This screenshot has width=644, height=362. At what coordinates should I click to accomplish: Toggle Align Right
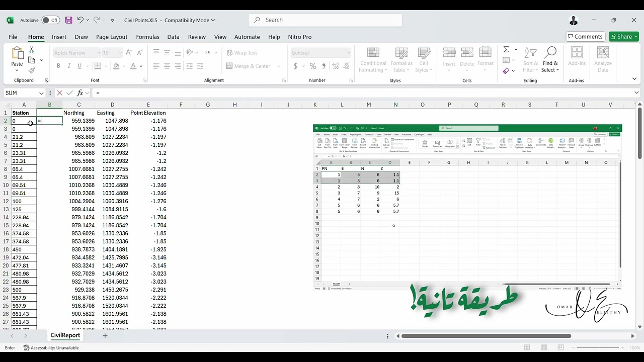tap(178, 66)
